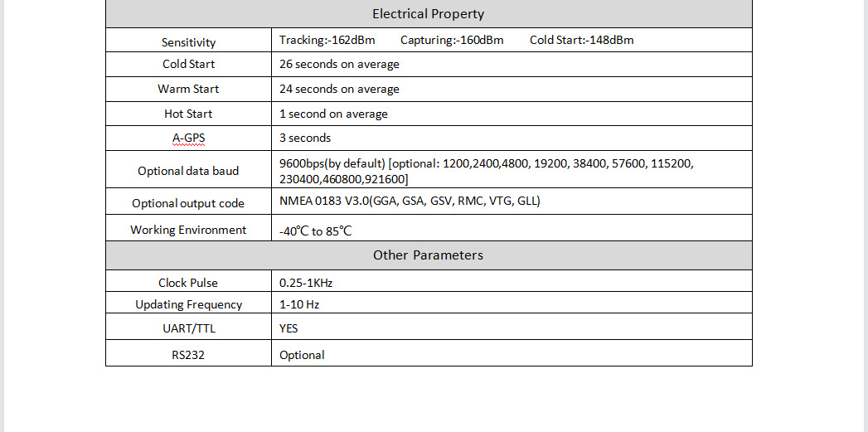The image size is (868, 432).
Task: Click the Sensitivity row label
Action: point(188,42)
